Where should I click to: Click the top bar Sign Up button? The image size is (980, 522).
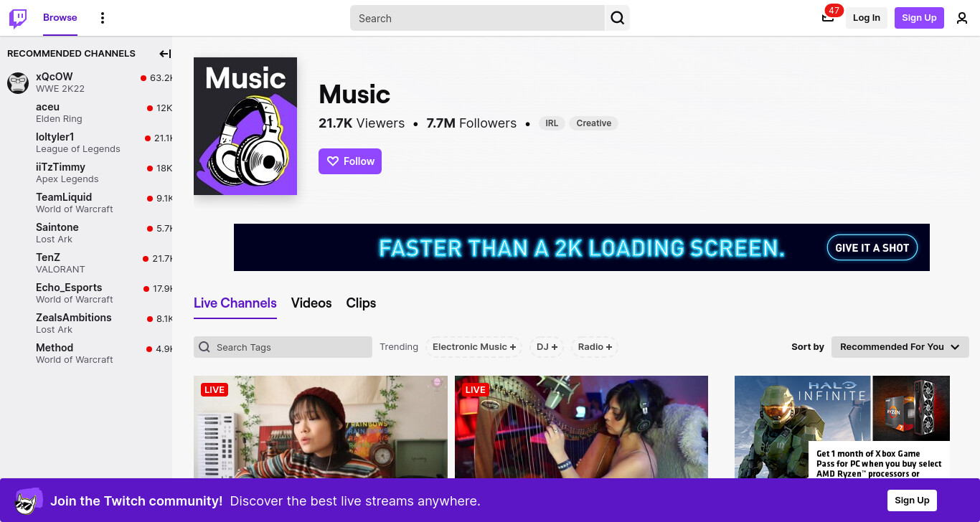pyautogui.click(x=919, y=18)
